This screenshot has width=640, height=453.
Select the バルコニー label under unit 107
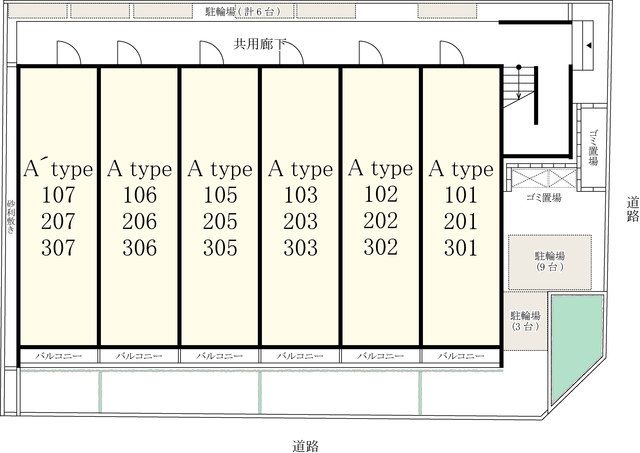coord(59,356)
